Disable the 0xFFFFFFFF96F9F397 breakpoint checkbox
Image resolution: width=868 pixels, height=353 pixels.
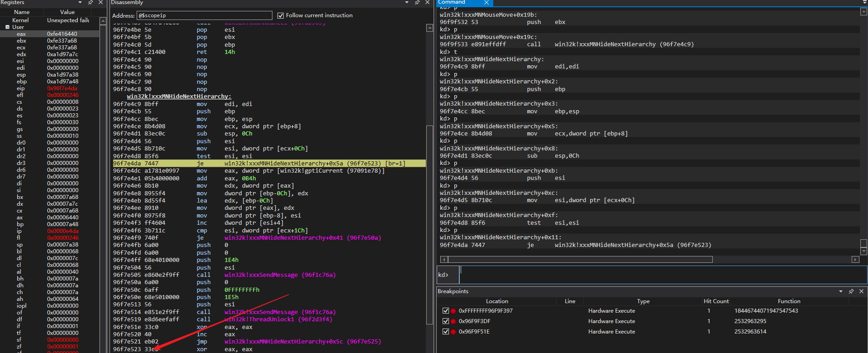coord(446,311)
